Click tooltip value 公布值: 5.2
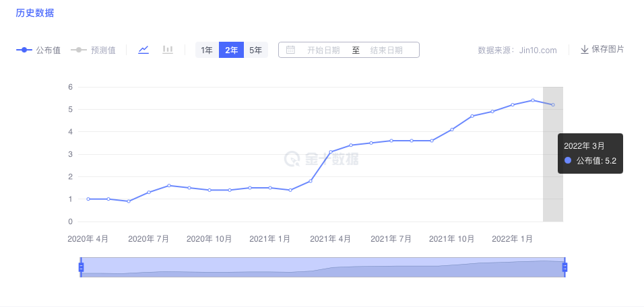The width and height of the screenshot is (644, 307). (596, 161)
